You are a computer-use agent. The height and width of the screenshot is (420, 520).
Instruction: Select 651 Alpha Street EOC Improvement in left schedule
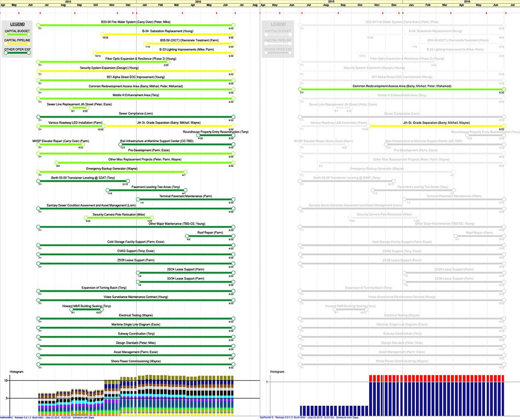click(x=136, y=80)
